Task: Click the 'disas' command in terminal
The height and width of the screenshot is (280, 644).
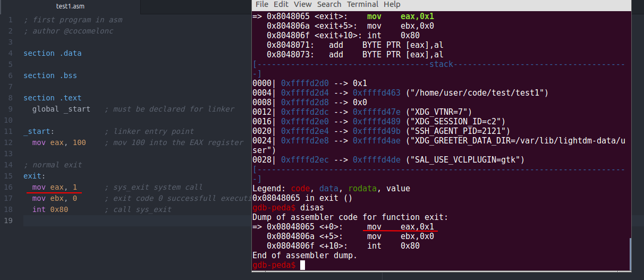Action: click(312, 207)
